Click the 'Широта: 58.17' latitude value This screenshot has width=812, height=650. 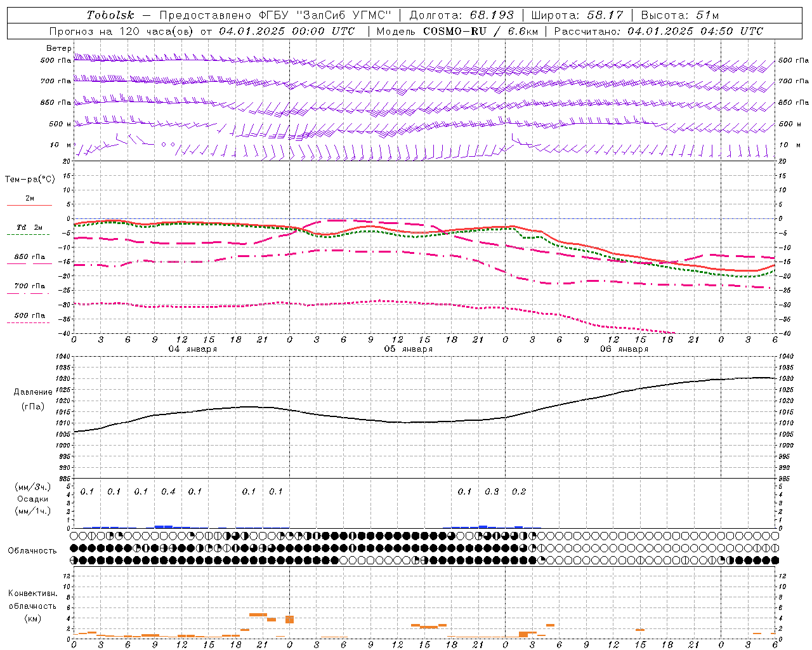pos(577,15)
